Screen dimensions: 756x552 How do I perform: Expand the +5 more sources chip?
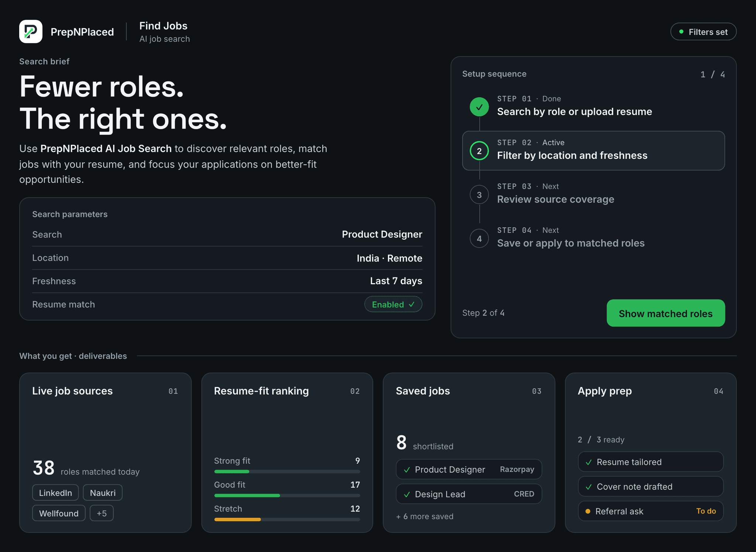tap(102, 513)
